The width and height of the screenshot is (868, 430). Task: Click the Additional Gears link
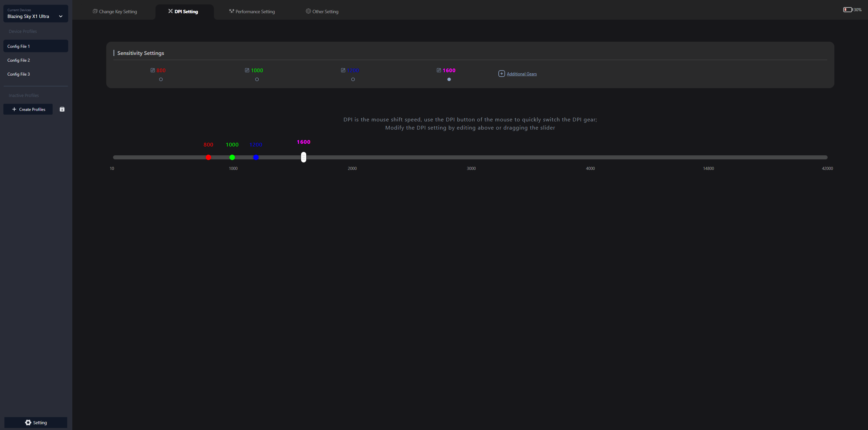pos(522,74)
